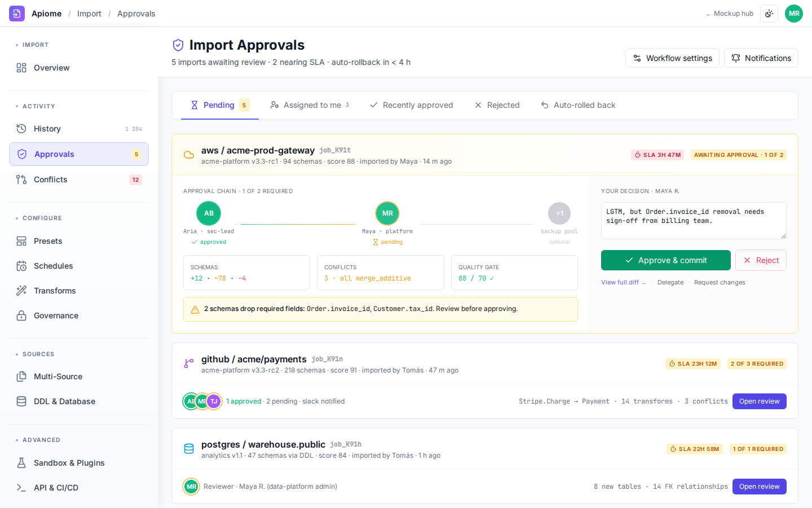This screenshot has height=508, width=812.
Task: Click the database icon beside postgres / warehouse.public
Action: pyautogui.click(x=189, y=449)
